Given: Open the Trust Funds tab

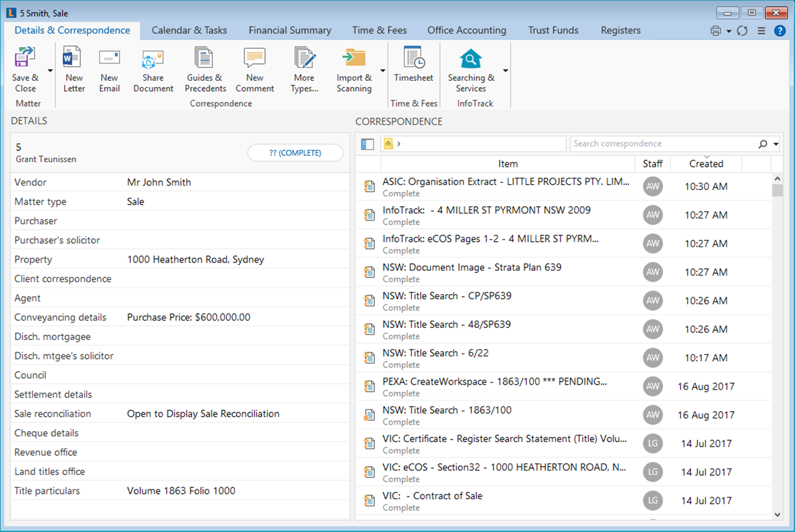Looking at the screenshot, I should [553, 30].
